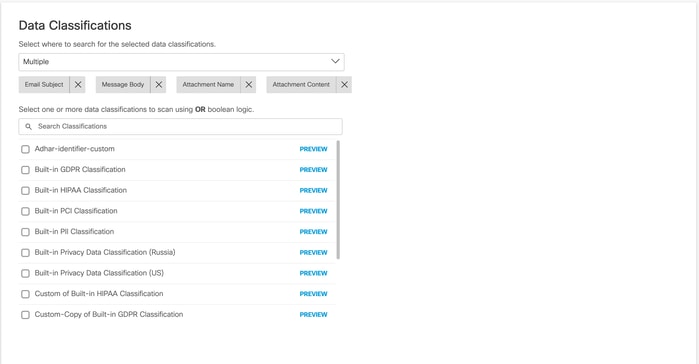Preview Built-in GDPR Classification
Screen dimensions: 699x364
(313, 170)
